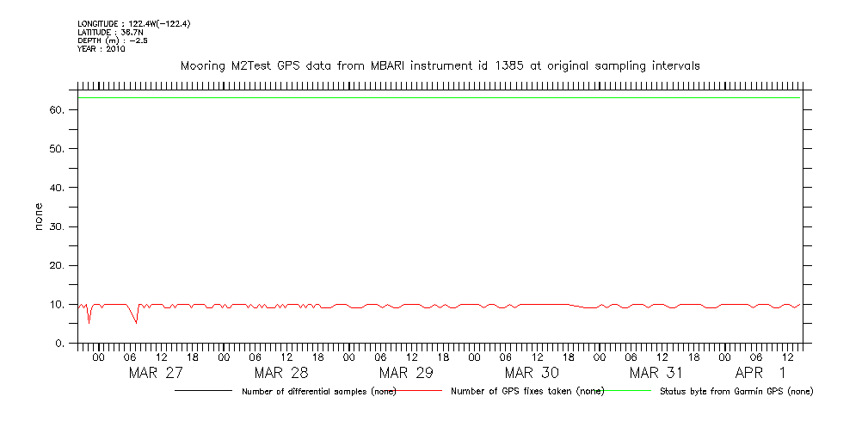This screenshot has width=868, height=434.
Task: Click the y-axis tick label 60
Action: 58,110
